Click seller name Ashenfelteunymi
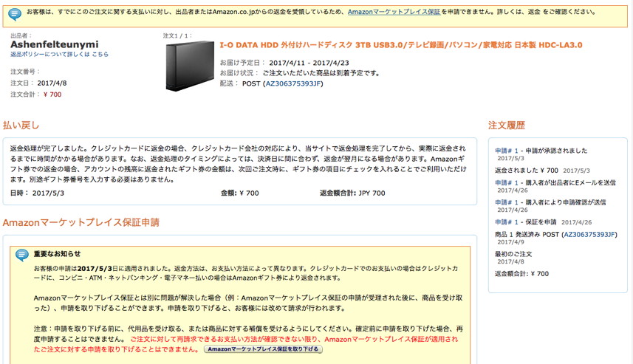Viewport: 633px width, 364px height. tap(55, 44)
